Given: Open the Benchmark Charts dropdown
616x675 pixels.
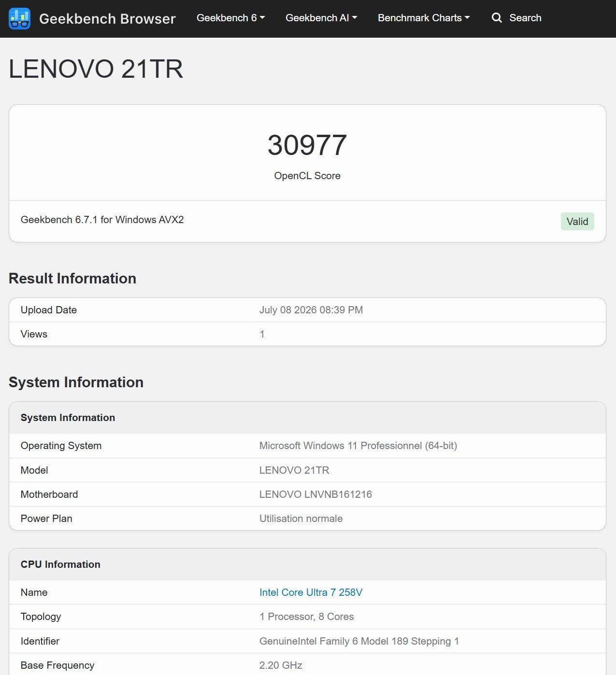Looking at the screenshot, I should click(424, 18).
